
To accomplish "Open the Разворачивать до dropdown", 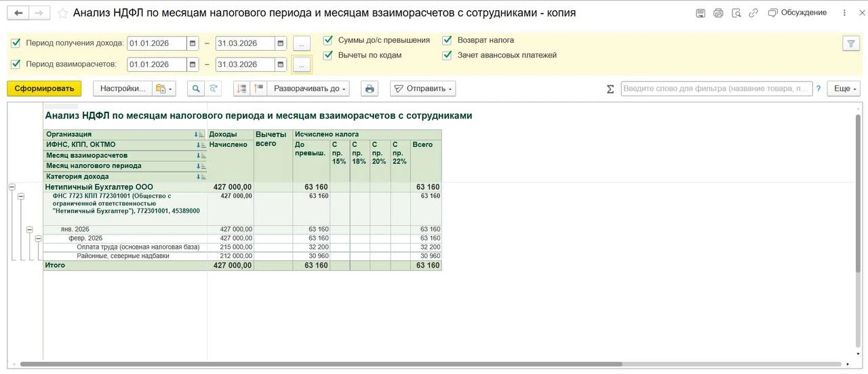I will pos(309,88).
